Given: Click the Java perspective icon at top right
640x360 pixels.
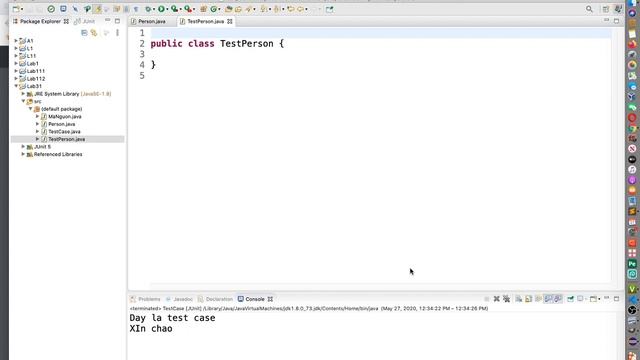Looking at the screenshot, I should pos(618,9).
